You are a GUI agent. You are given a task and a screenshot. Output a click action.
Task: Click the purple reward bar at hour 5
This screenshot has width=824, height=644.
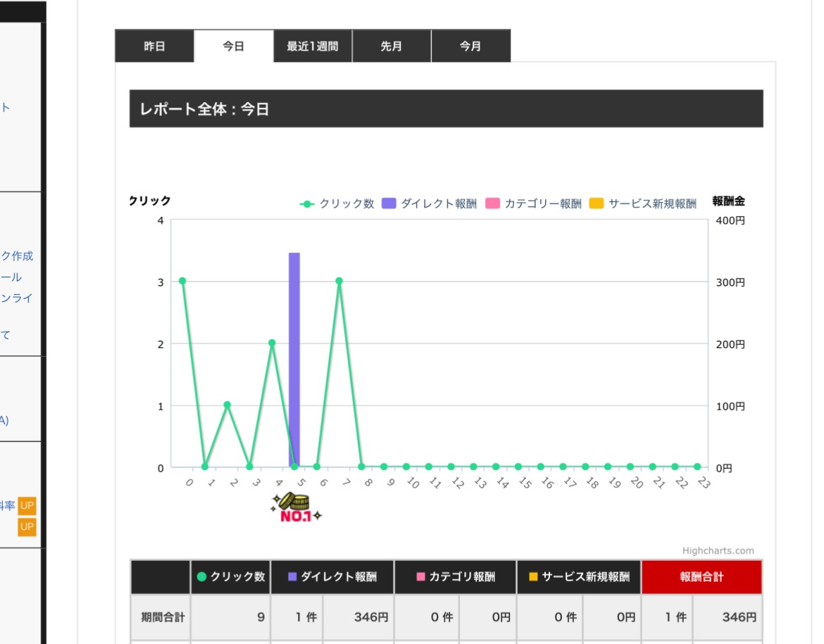coord(294,359)
